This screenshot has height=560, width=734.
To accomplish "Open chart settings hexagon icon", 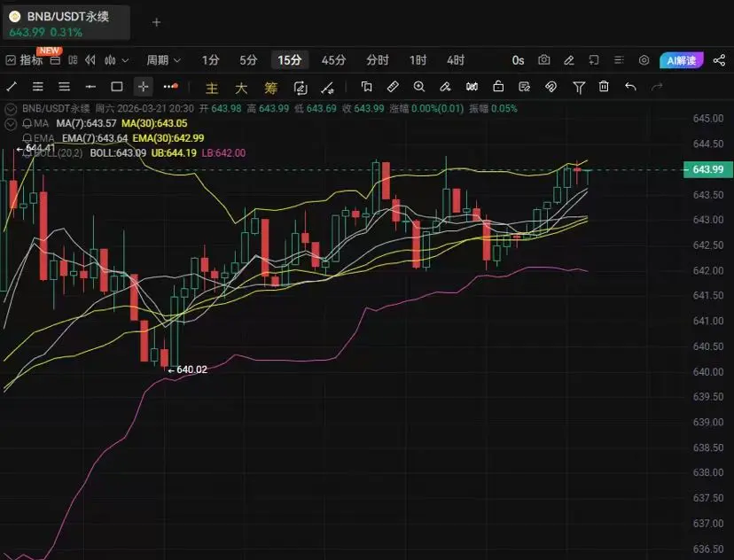I will 644,60.
